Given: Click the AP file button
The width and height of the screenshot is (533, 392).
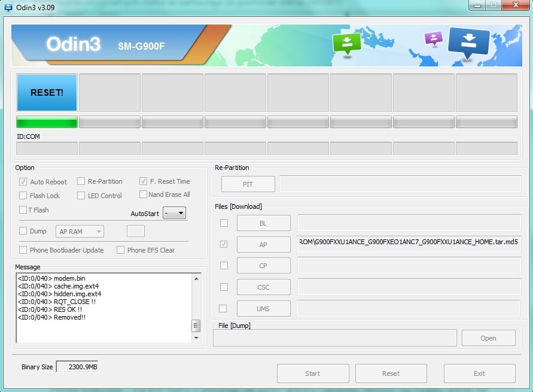Looking at the screenshot, I should (263, 244).
